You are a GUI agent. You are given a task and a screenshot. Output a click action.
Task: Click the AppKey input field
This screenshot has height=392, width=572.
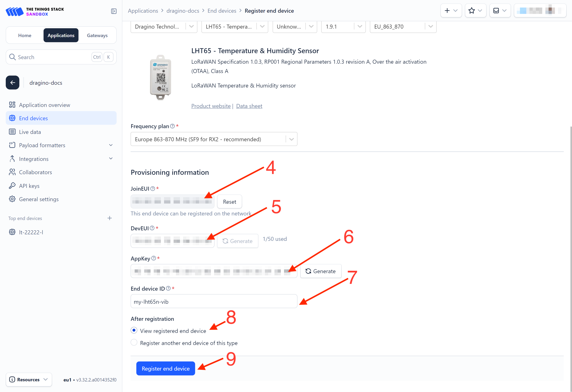coord(214,271)
